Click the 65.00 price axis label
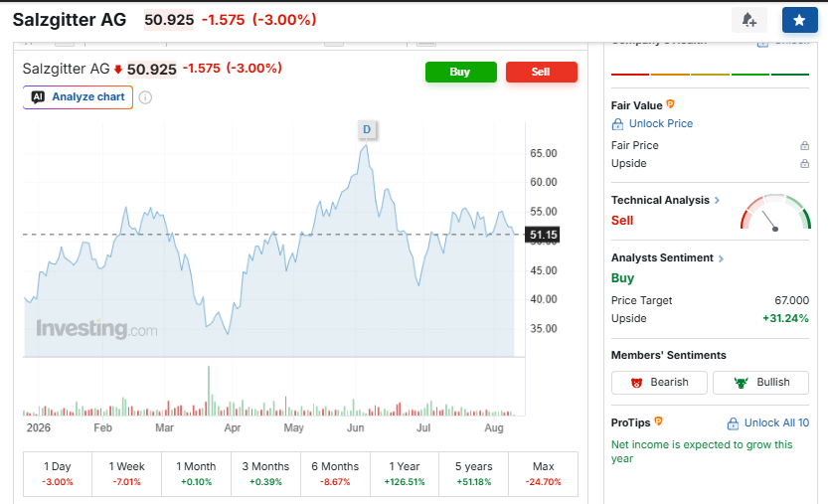The width and height of the screenshot is (828, 504). [544, 154]
